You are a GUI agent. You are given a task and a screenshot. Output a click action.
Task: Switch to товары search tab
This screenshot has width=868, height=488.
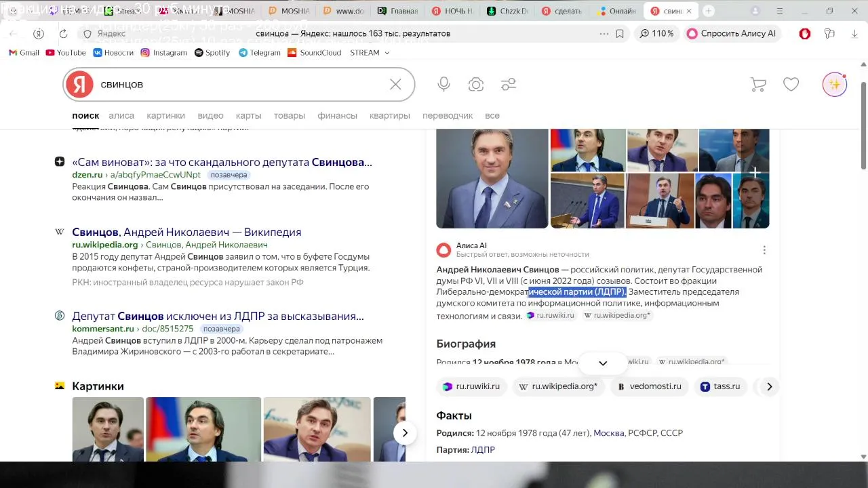click(290, 115)
